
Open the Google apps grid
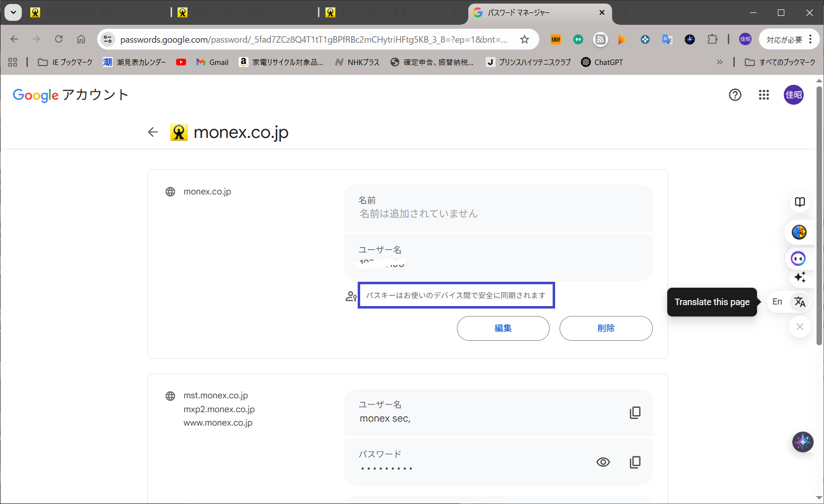[x=763, y=95]
